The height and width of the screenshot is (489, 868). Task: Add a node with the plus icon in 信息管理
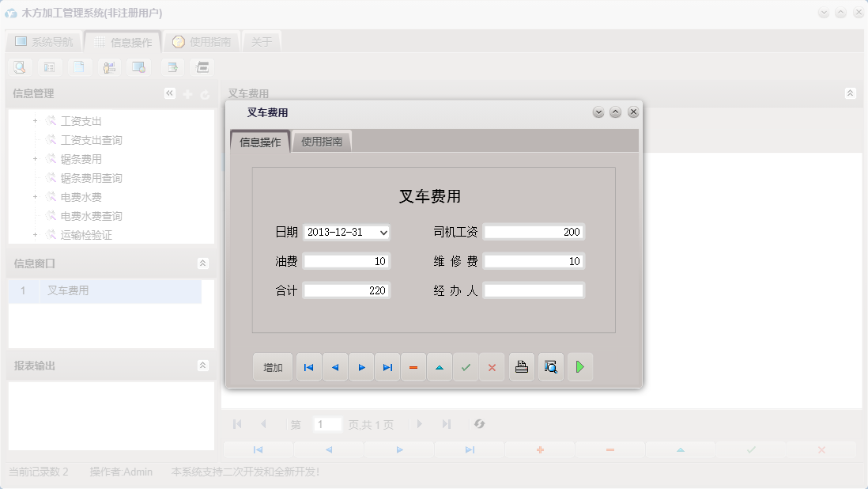point(187,93)
